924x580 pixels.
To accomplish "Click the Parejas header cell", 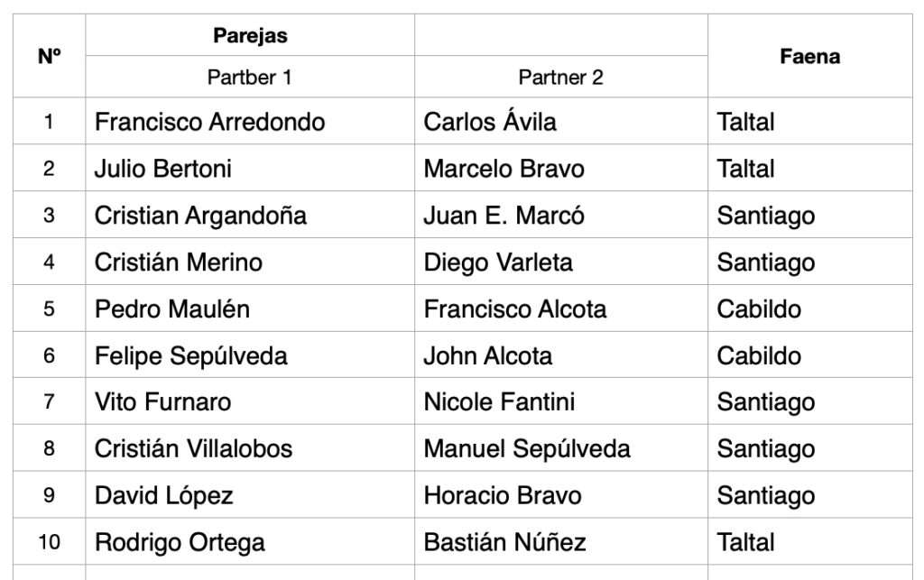I will (250, 35).
